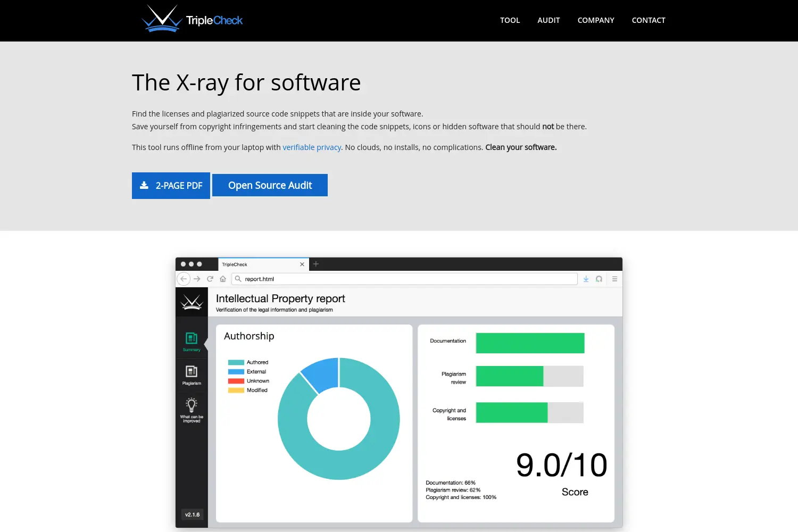Click the Copyright and licenses progress bar

[530, 412]
